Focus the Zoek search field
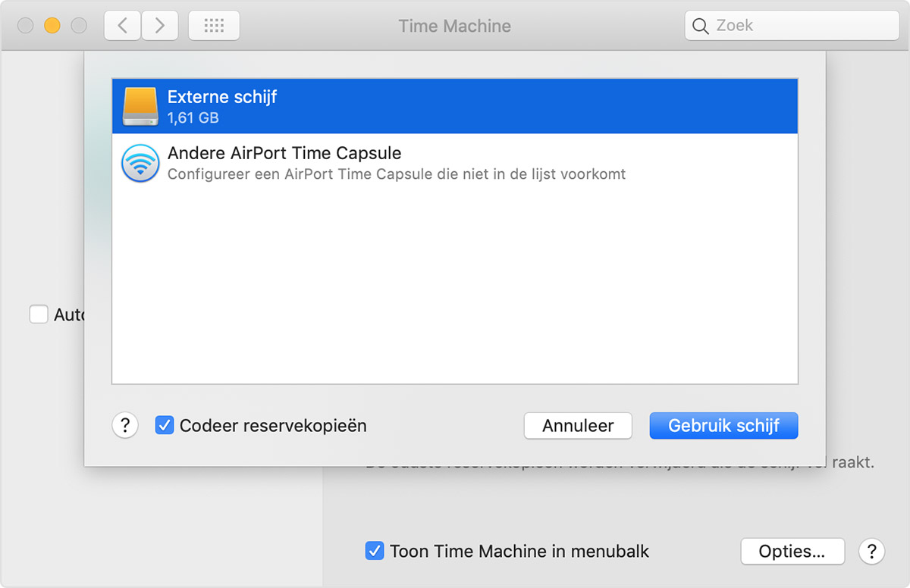The width and height of the screenshot is (910, 588). pos(792,26)
